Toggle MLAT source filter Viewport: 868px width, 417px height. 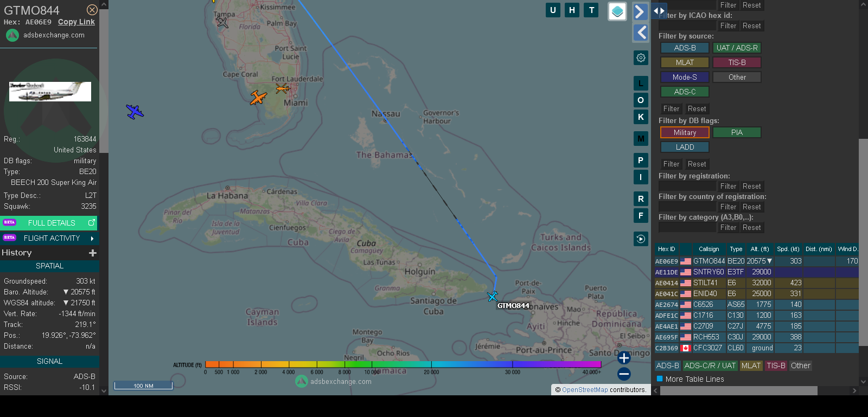685,62
